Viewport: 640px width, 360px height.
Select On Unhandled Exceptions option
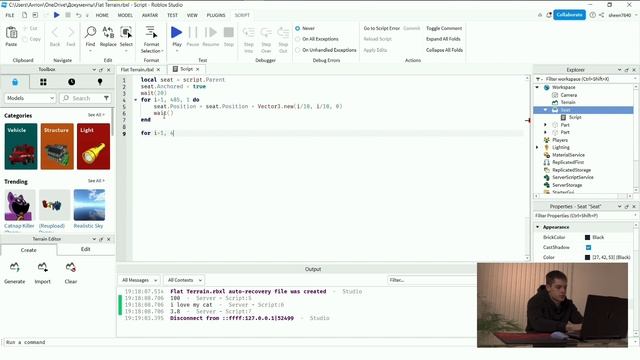[326, 50]
